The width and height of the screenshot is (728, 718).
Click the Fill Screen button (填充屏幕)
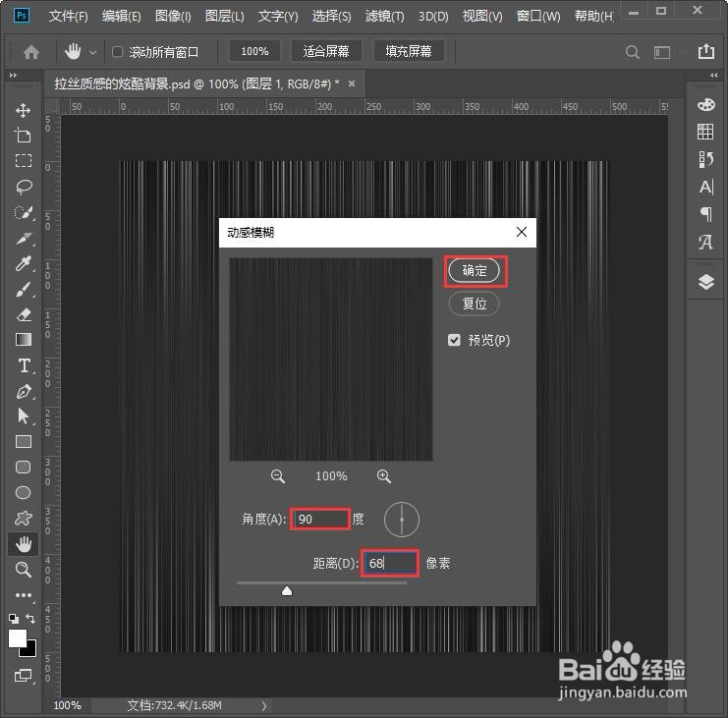(x=409, y=51)
